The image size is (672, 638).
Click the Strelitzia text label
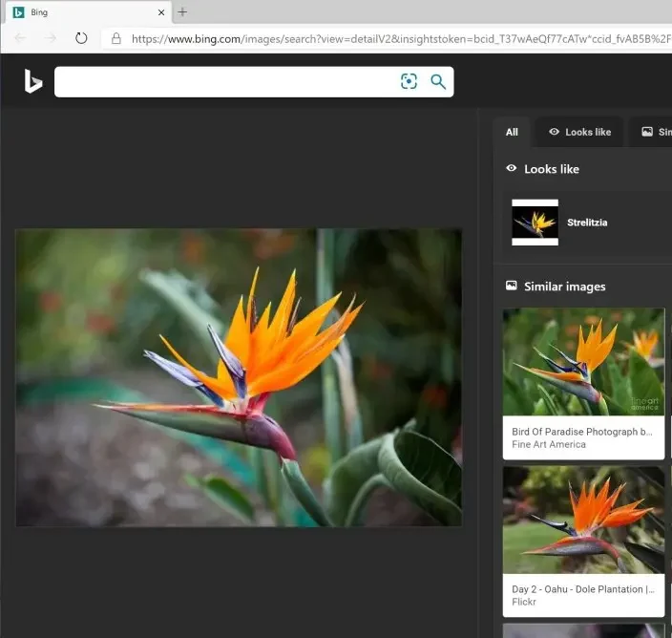coord(587,223)
